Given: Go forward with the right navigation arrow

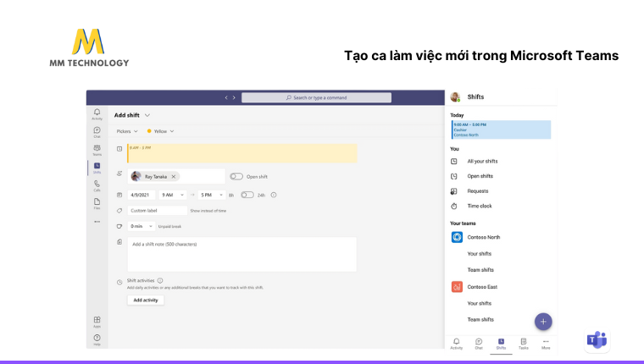Looking at the screenshot, I should coord(234,97).
